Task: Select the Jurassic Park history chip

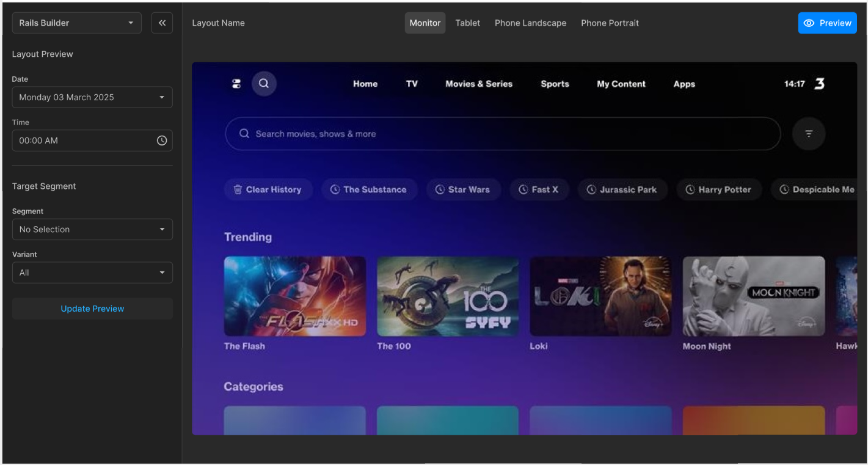Action: [622, 189]
